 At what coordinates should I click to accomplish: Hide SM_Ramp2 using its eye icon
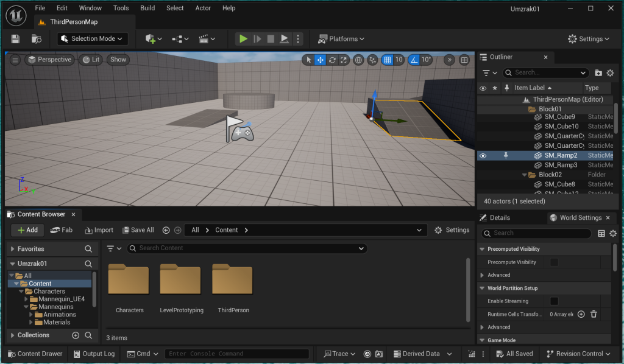click(483, 156)
